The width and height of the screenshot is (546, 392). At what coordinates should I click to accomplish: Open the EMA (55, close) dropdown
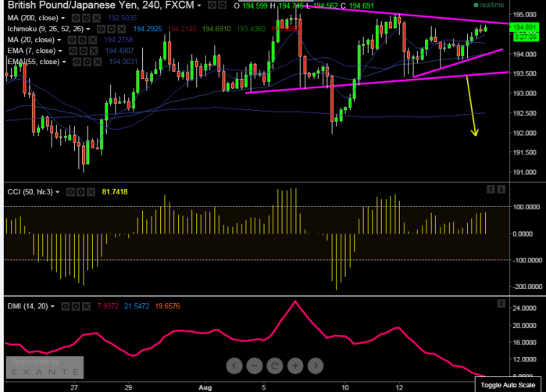tap(64, 62)
